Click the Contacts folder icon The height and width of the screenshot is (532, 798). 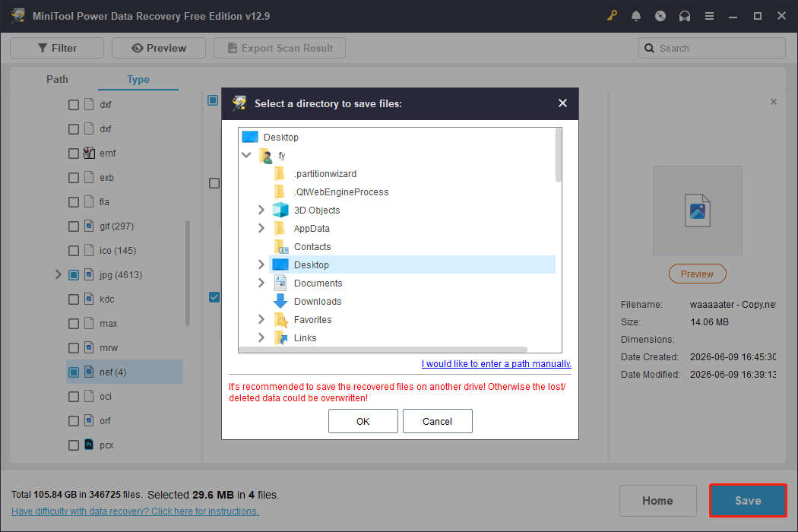280,246
